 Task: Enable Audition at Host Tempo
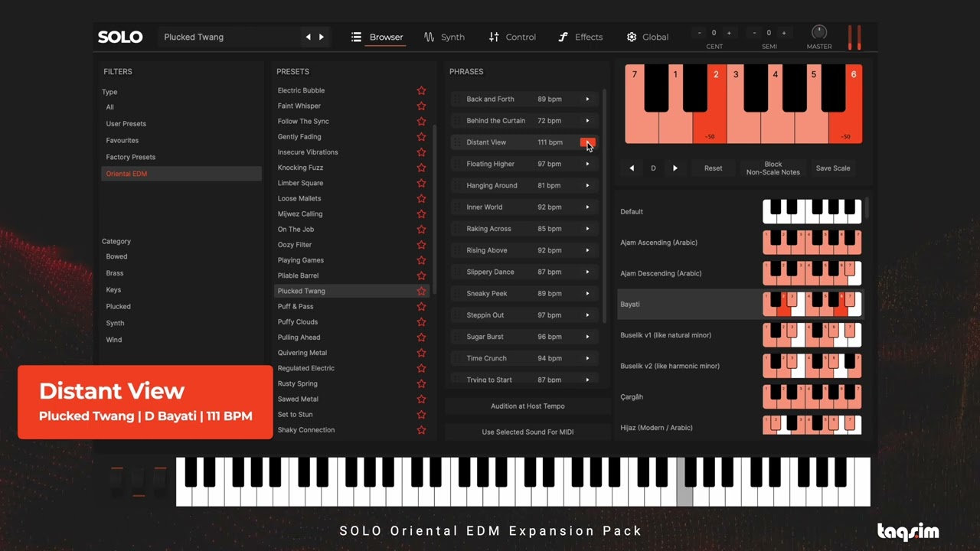pyautogui.click(x=528, y=406)
